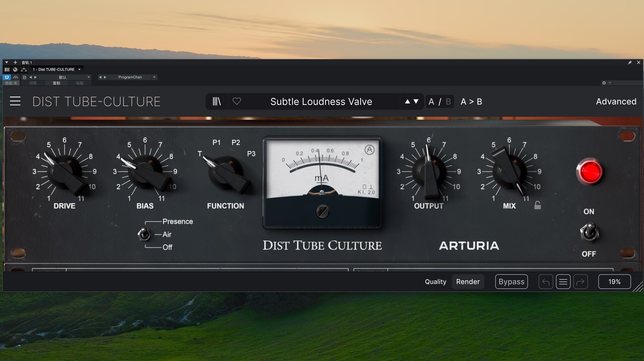The height and width of the screenshot is (361, 644).
Task: Click the Arturia logo on meter
Action: [x=369, y=150]
